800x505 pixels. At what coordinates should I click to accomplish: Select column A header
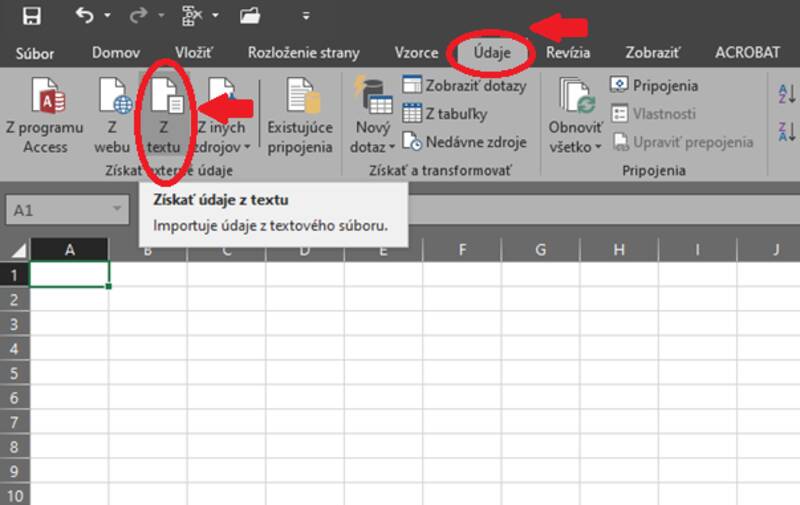click(69, 249)
